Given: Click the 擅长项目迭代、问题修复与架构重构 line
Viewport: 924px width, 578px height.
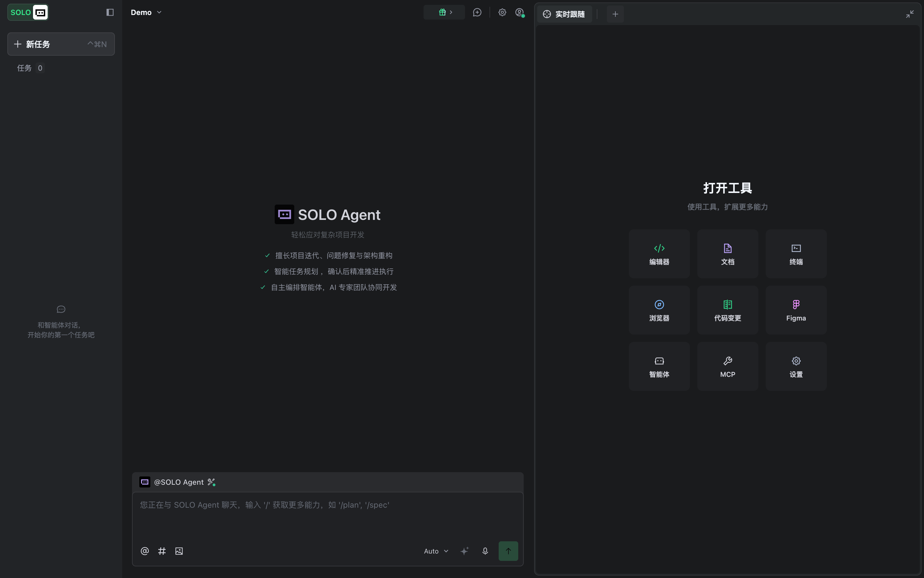Looking at the screenshot, I should (x=334, y=255).
